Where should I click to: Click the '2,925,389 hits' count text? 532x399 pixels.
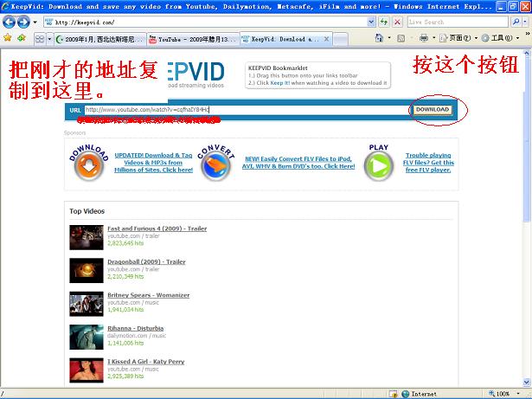point(125,376)
